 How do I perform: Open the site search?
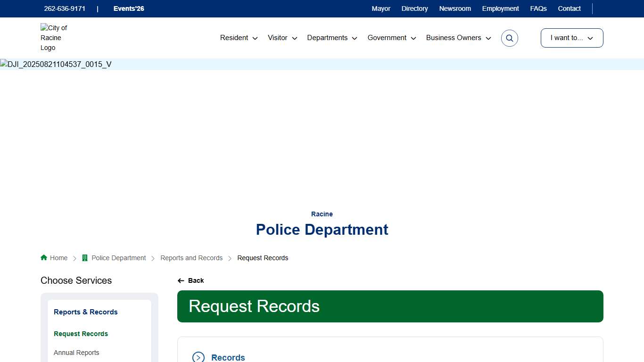click(x=509, y=38)
